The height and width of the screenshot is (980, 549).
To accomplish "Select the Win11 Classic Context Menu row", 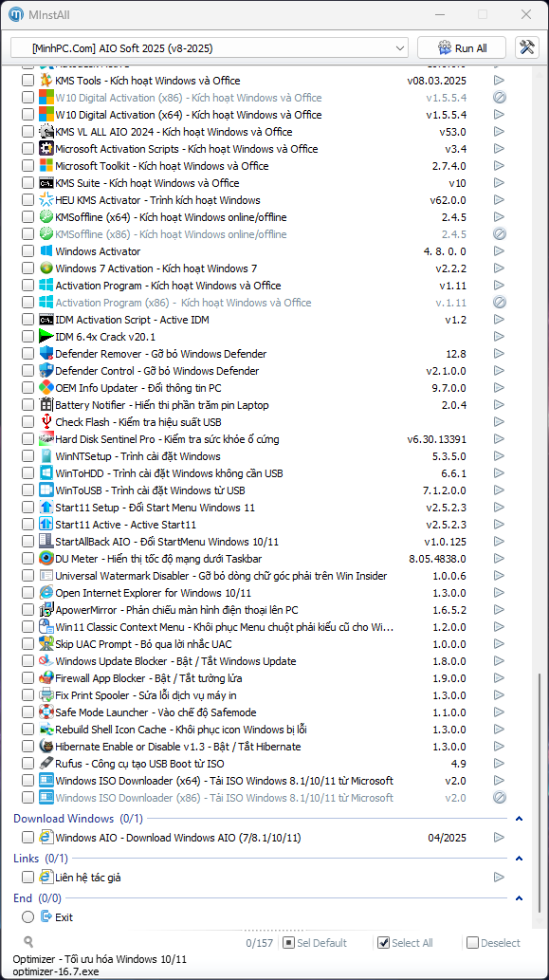I will [225, 627].
